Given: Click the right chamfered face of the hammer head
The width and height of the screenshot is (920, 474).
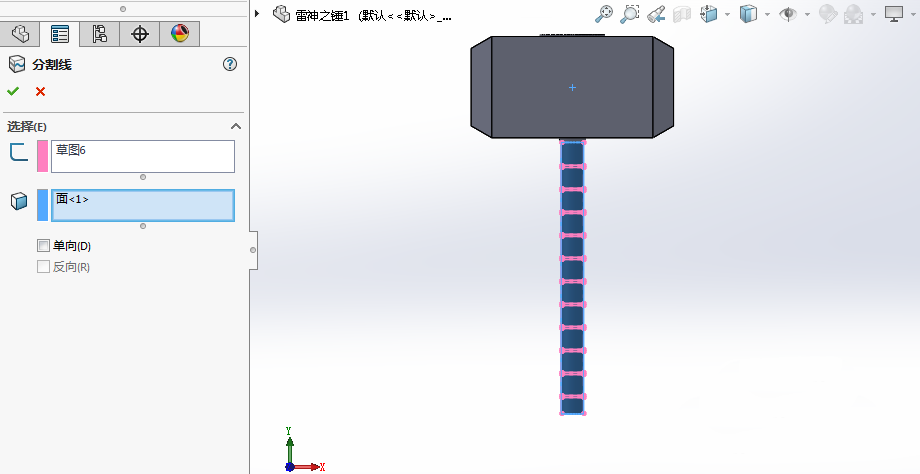Looking at the screenshot, I should 663,87.
